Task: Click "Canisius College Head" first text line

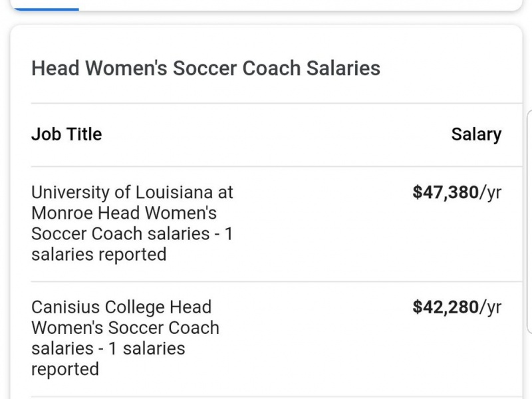Action: coord(121,307)
